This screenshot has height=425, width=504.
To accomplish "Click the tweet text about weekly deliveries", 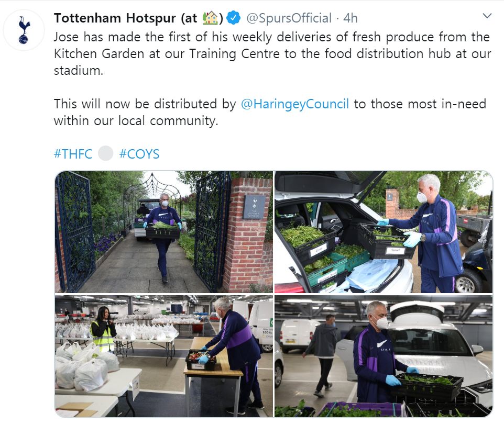I will pyautogui.click(x=272, y=54).
